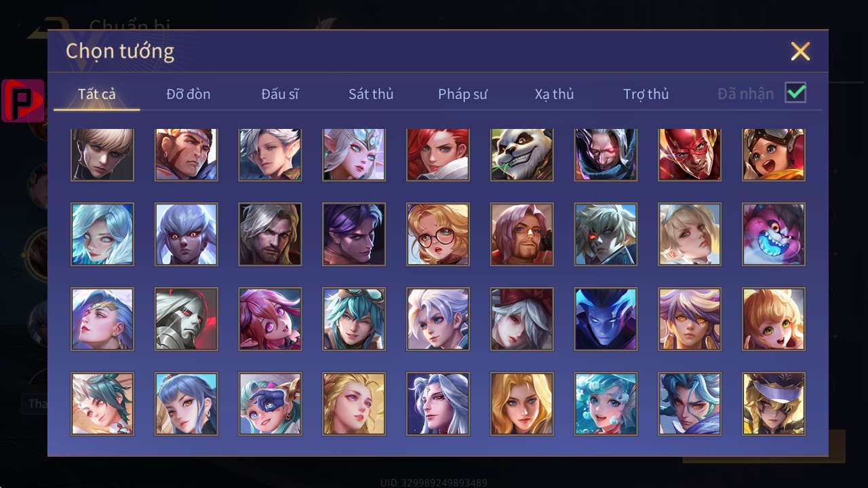Choose the girl with blue eye mask
The width and height of the screenshot is (868, 488).
(270, 404)
